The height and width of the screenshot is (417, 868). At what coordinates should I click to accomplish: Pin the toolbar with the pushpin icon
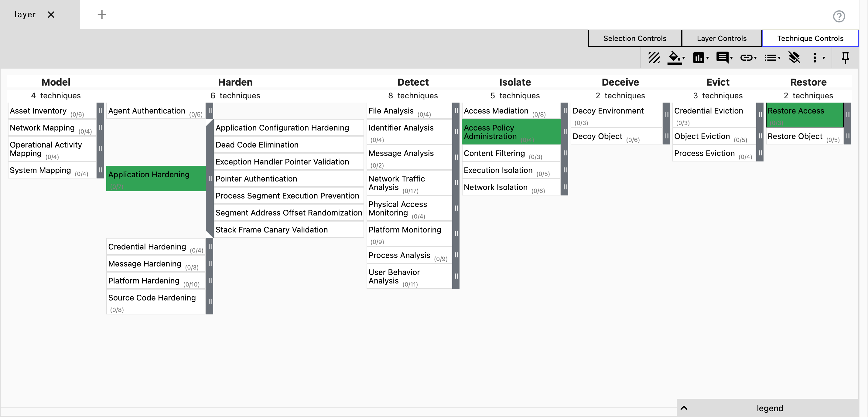tap(845, 58)
